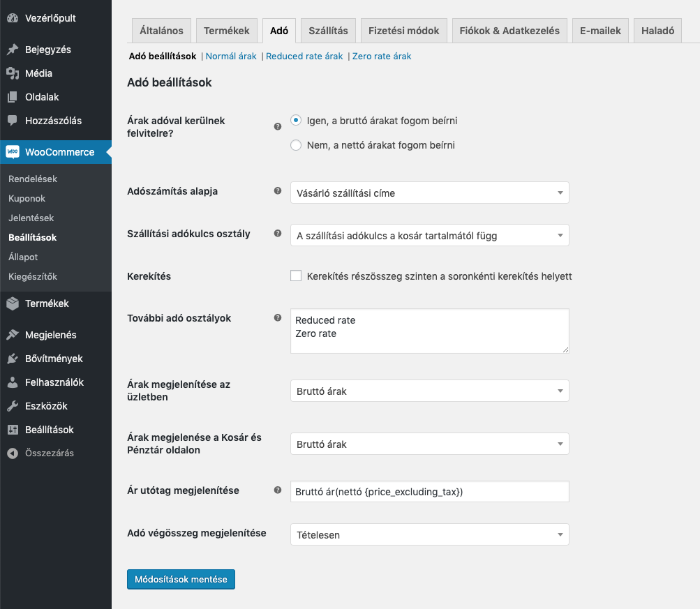Select the 'Igen, a bruttó árakat fogom beírni' option

click(296, 121)
